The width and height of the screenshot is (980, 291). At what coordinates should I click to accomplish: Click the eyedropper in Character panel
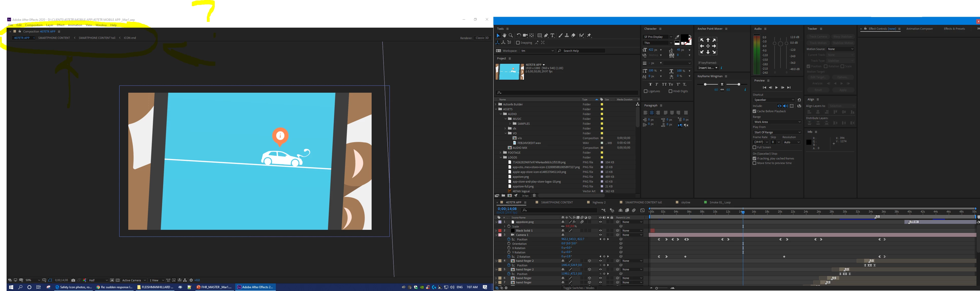[x=677, y=37]
